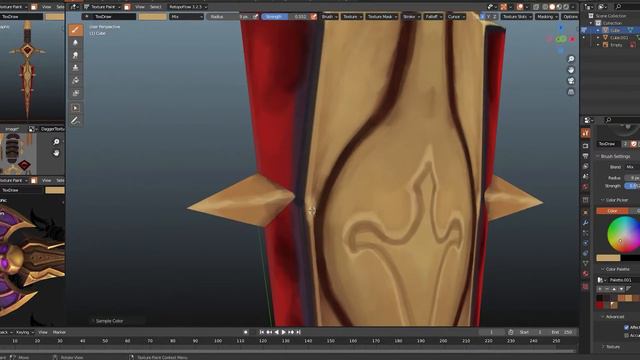Switch to orthographic view with the grid icon
Image resolution: width=640 pixels, height=360 pixels.
[x=571, y=92]
